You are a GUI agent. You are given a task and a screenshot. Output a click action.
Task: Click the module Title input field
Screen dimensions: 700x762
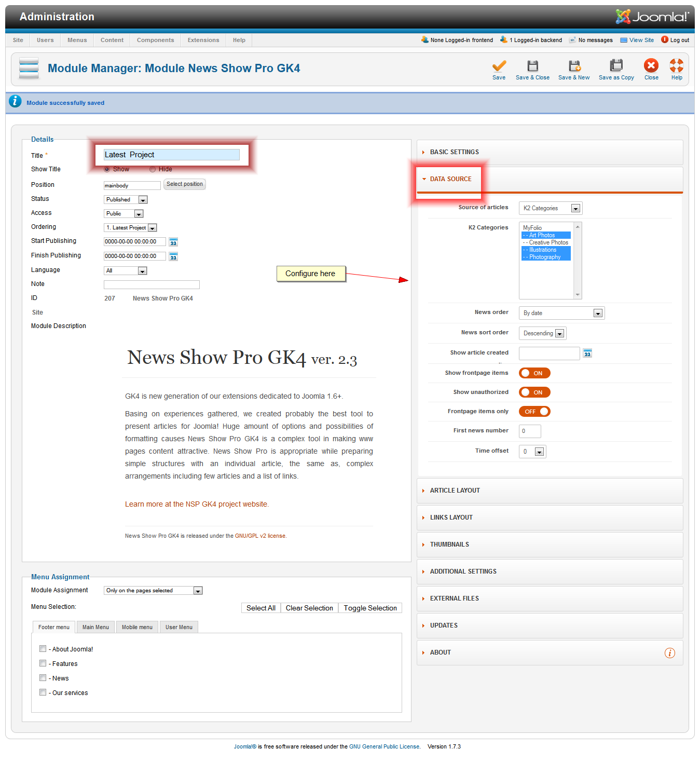[172, 155]
